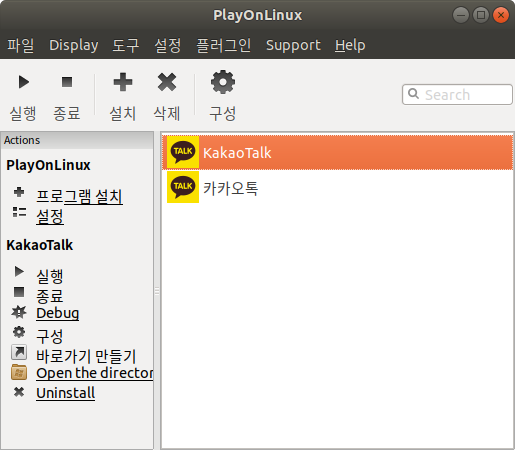Screen dimensions: 515x450
Task: Close the PlayOnLinux window
Action: pyautogui.click(x=501, y=15)
